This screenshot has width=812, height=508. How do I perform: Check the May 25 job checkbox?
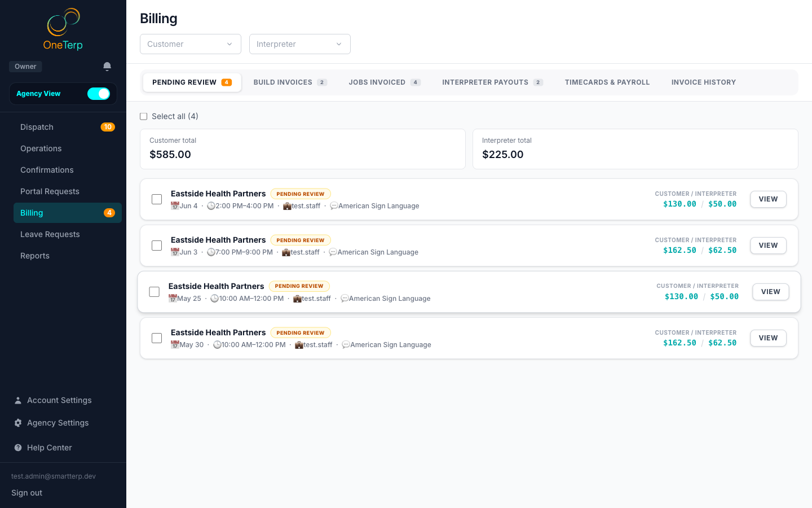tap(155, 292)
